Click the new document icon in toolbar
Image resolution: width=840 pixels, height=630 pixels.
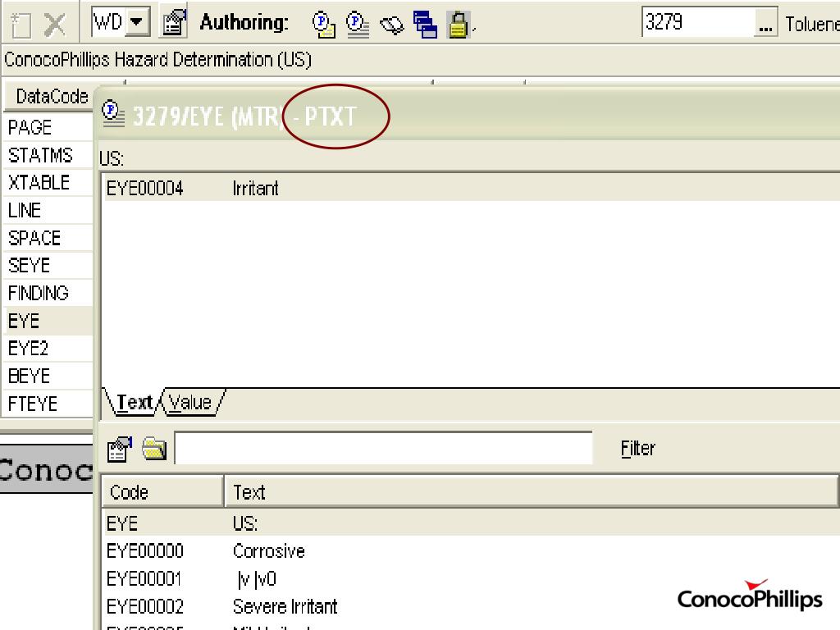click(x=21, y=25)
